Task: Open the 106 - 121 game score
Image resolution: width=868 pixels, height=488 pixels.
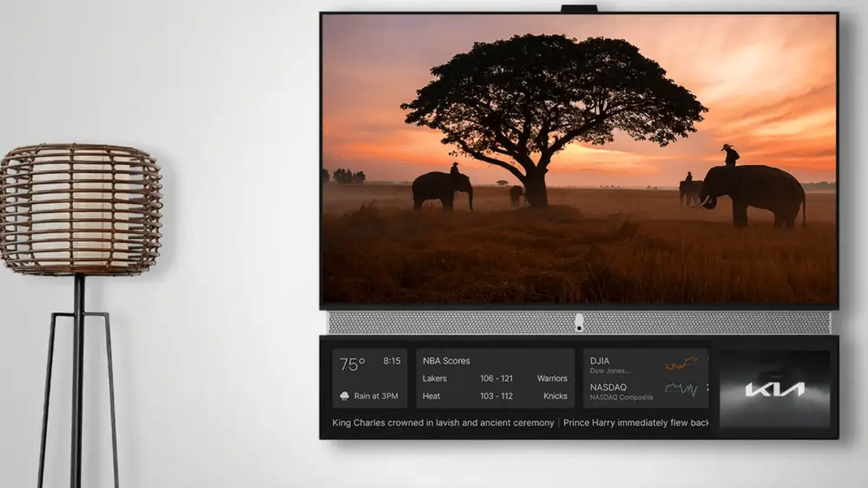Action: tap(496, 378)
